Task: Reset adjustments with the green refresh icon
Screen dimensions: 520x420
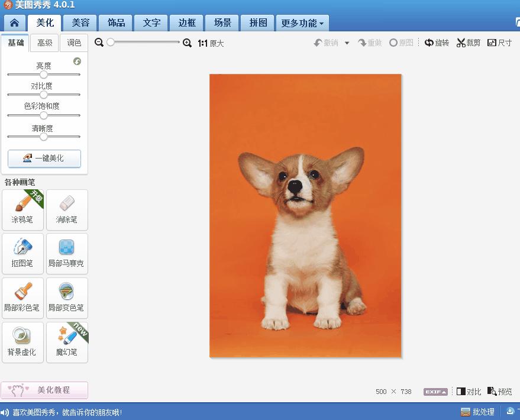Action: [77, 62]
